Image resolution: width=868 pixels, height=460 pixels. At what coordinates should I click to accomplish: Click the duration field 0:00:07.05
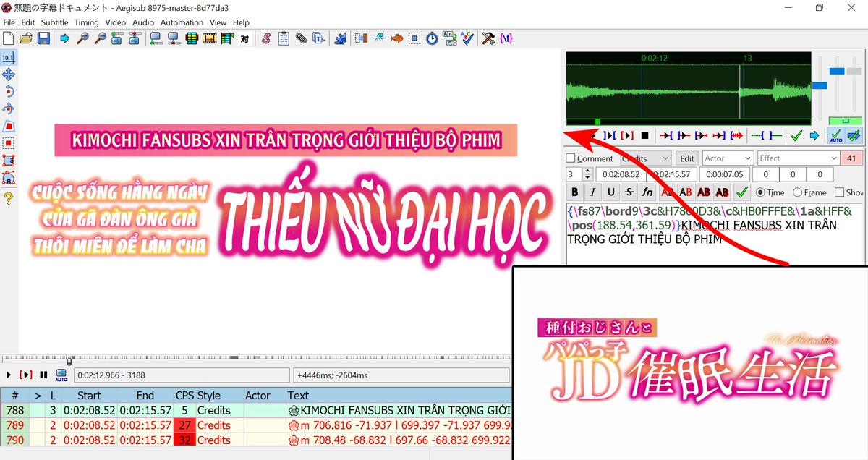(723, 174)
